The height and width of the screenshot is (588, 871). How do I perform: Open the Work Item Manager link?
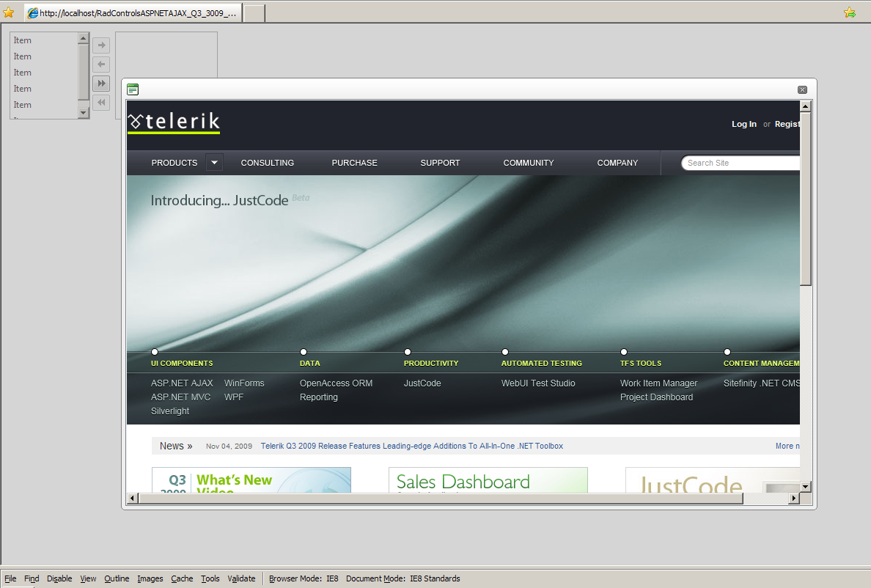pos(658,383)
